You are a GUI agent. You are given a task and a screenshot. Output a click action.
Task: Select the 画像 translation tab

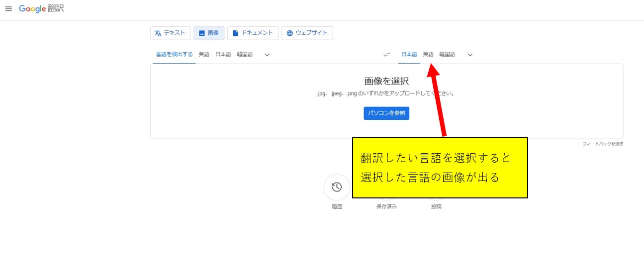(209, 33)
